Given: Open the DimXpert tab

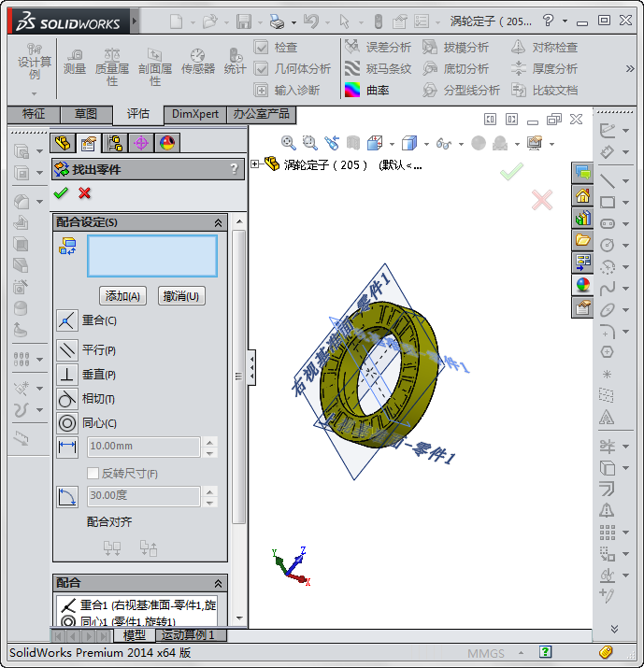Looking at the screenshot, I should [x=195, y=113].
